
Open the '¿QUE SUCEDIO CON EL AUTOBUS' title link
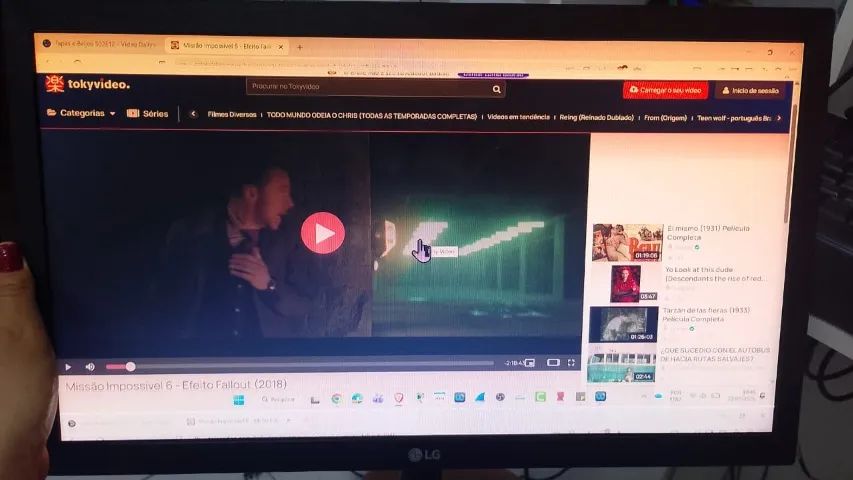click(x=715, y=355)
